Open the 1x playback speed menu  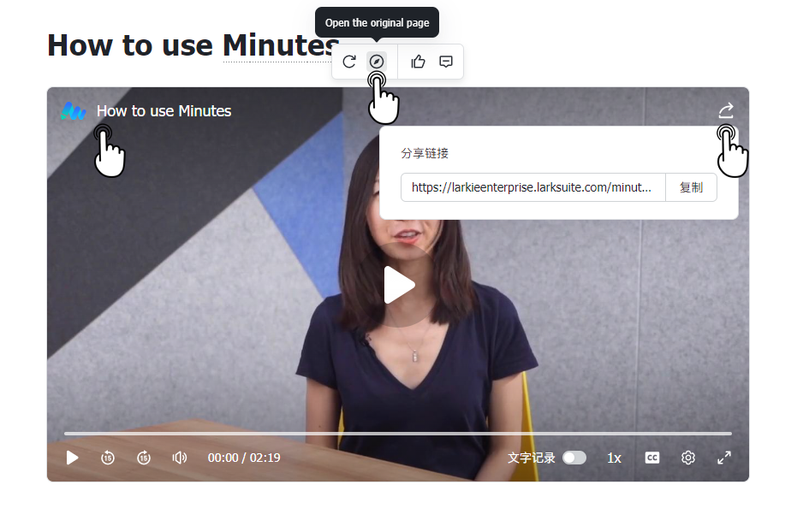(x=614, y=458)
